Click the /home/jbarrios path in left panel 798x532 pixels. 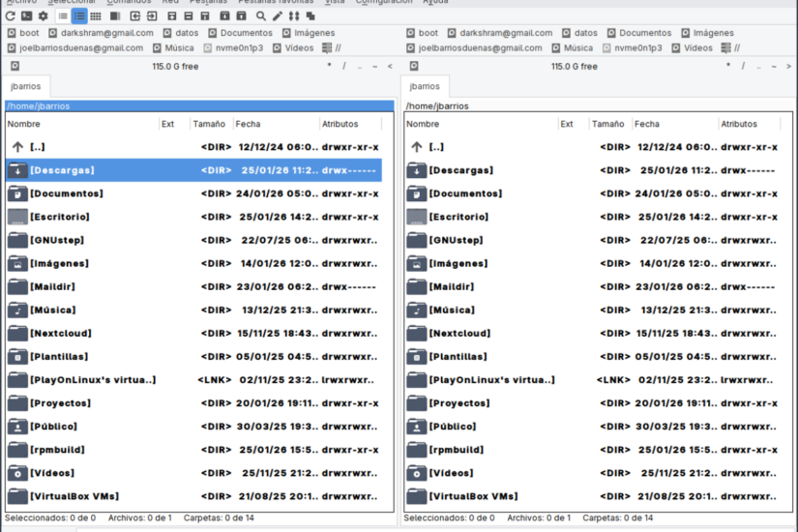click(199, 105)
